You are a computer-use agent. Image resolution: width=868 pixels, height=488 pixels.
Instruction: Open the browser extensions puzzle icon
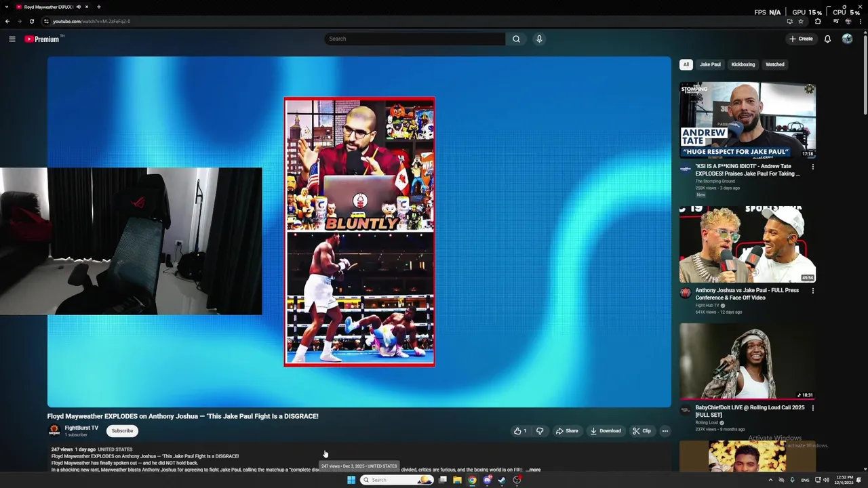pos(818,21)
